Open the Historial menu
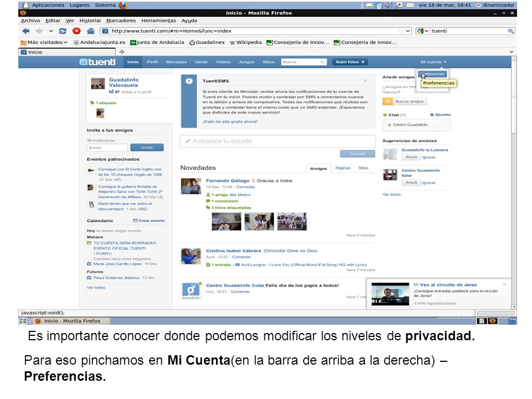The width and height of the screenshot is (532, 399). 90,21
